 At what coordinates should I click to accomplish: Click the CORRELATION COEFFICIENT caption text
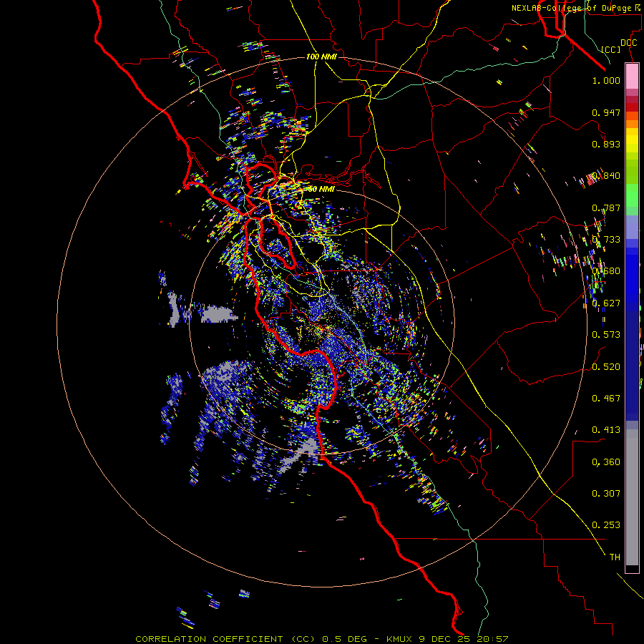pos(209,639)
